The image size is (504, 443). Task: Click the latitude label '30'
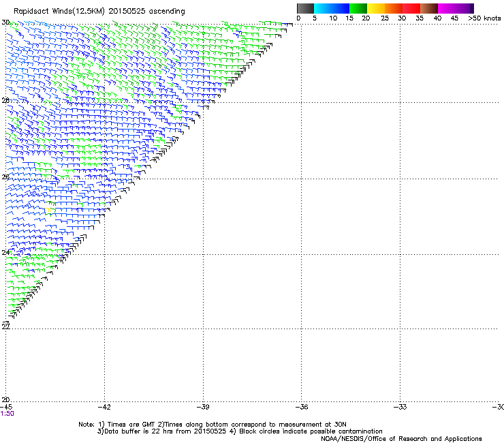point(5,22)
